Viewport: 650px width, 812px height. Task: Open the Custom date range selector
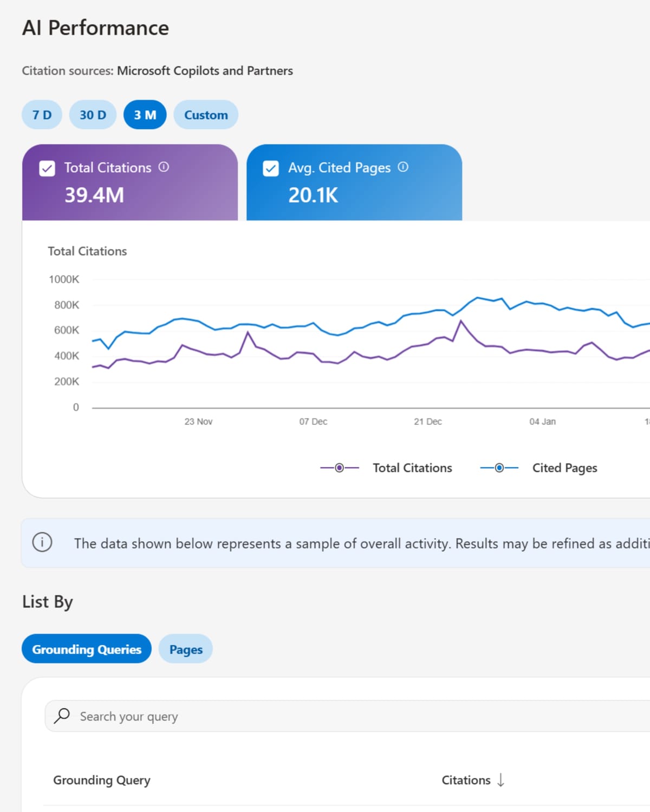pos(205,115)
